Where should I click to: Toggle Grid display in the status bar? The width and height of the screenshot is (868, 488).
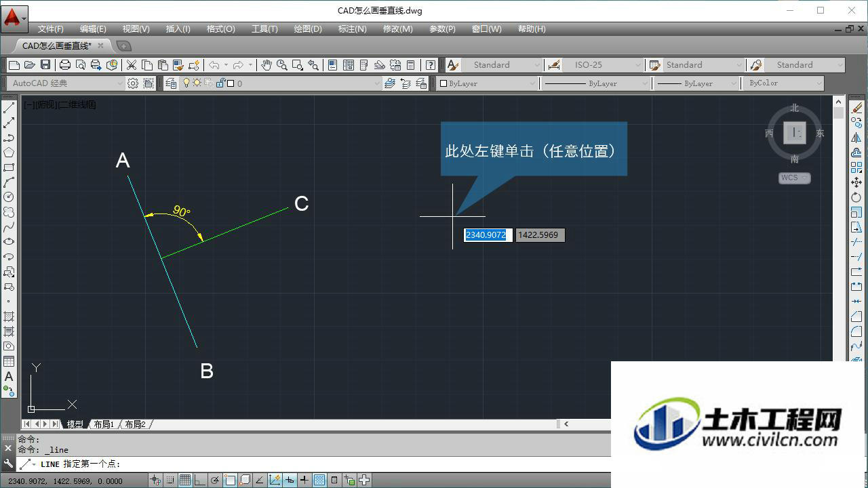click(x=185, y=481)
